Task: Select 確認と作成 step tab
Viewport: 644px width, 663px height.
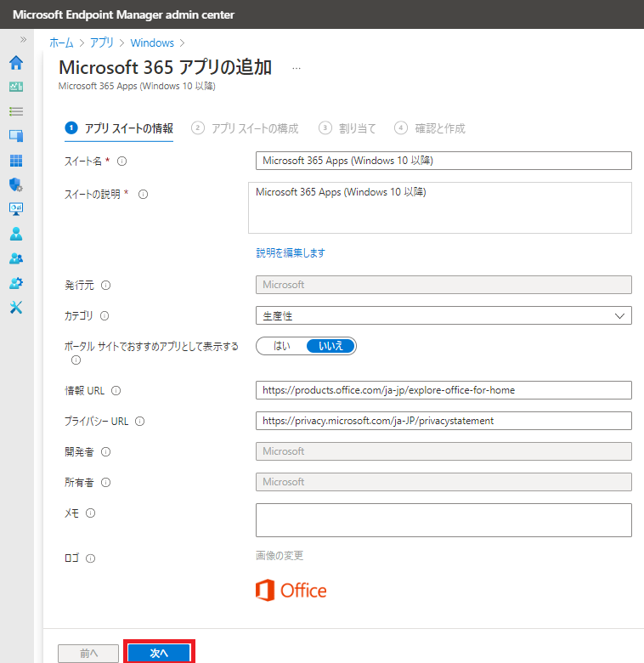Action: click(x=430, y=128)
